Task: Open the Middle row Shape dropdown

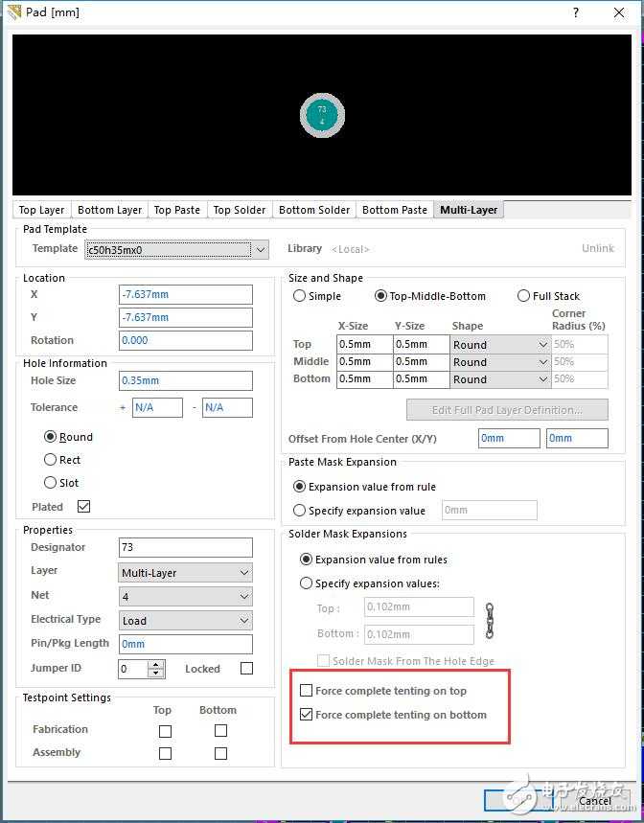Action: point(500,362)
